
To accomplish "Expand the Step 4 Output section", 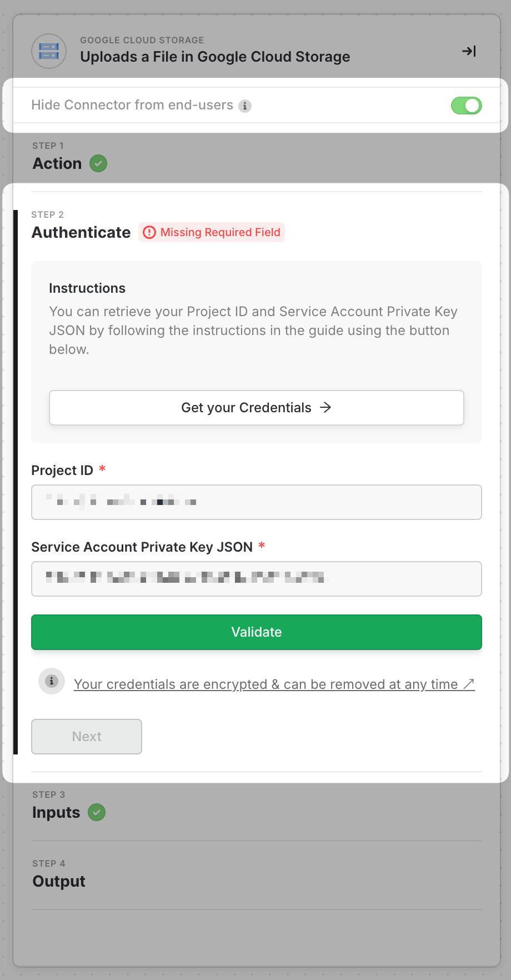I will (x=59, y=882).
